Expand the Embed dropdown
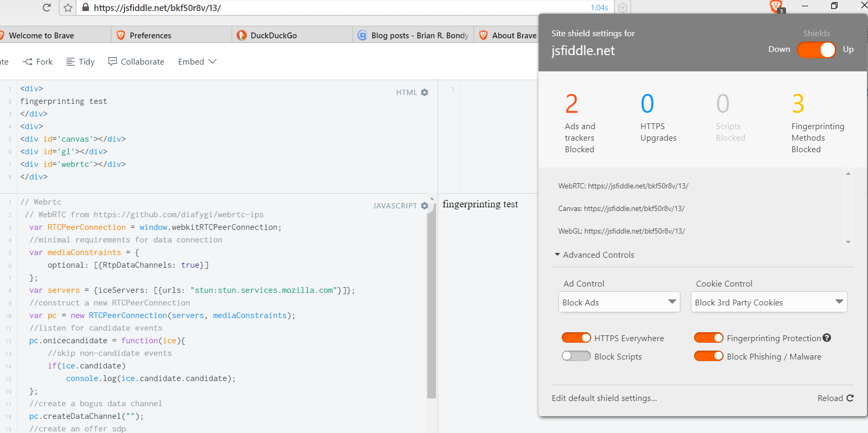Screen dimensions: 868x433 pyautogui.click(x=198, y=61)
